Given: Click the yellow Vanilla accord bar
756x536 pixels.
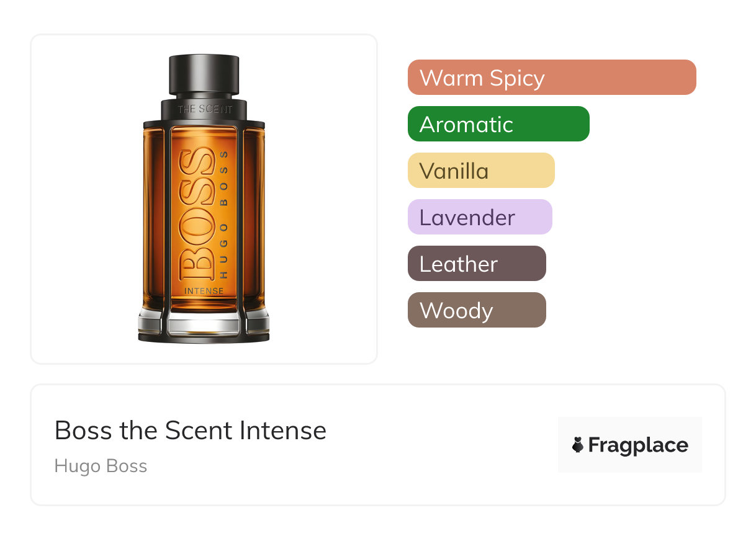Looking at the screenshot, I should 481,171.
